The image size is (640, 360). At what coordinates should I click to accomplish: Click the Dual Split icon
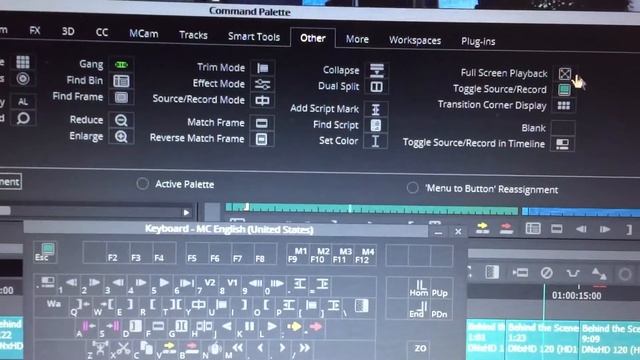pyautogui.click(x=376, y=87)
